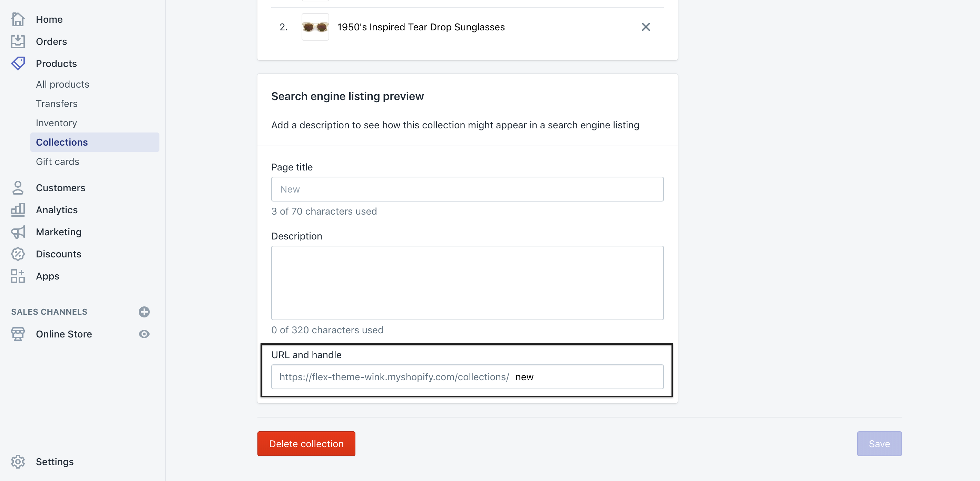Open Analytics bar chart icon
This screenshot has height=481, width=980.
[x=18, y=210]
